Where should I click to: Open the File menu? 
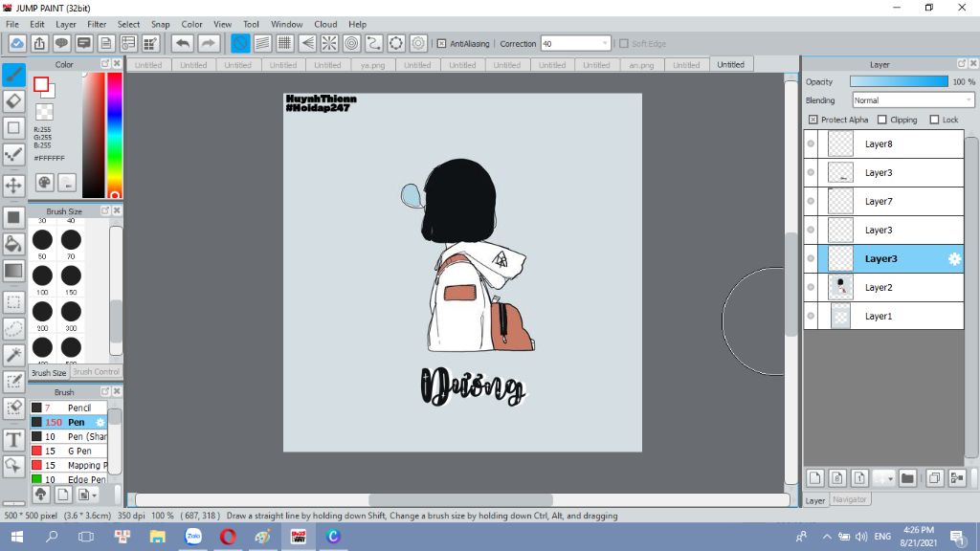[x=12, y=24]
